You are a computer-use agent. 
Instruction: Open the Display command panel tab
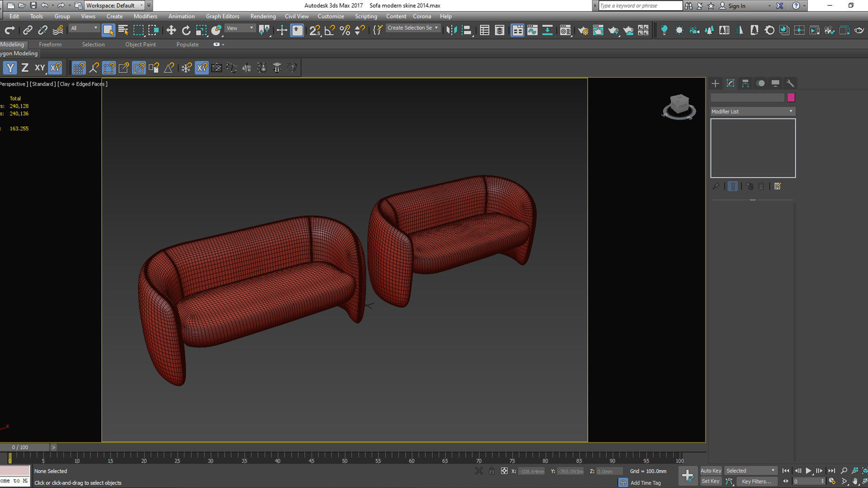pos(775,83)
